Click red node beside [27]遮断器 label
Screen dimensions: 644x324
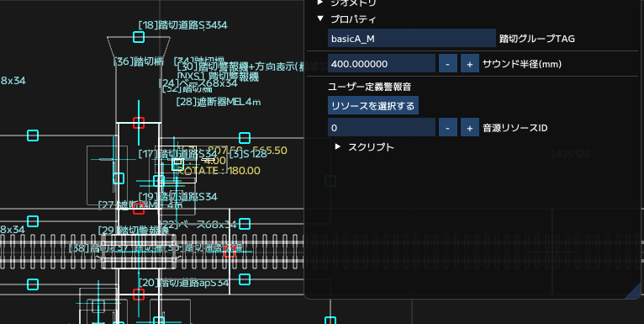[x=139, y=209]
